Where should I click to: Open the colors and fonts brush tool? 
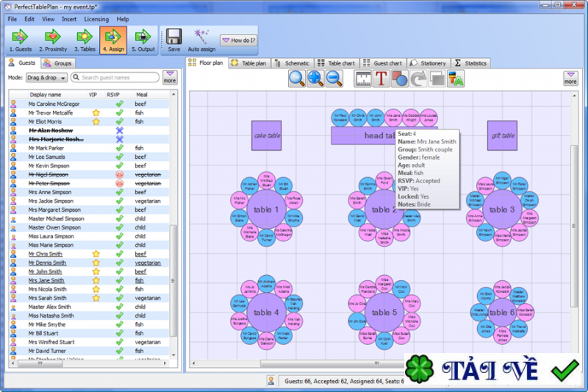pos(456,79)
